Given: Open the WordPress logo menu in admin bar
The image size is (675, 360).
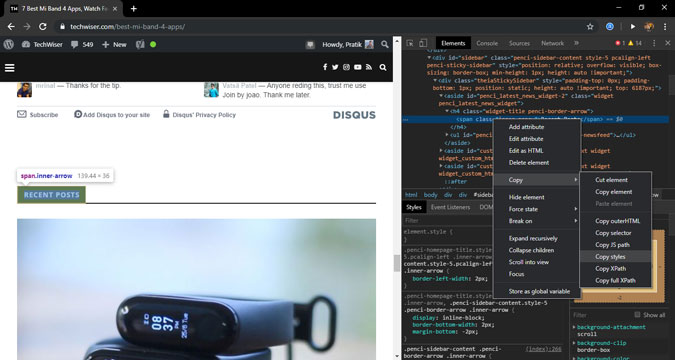Looking at the screenshot, I should (x=9, y=44).
